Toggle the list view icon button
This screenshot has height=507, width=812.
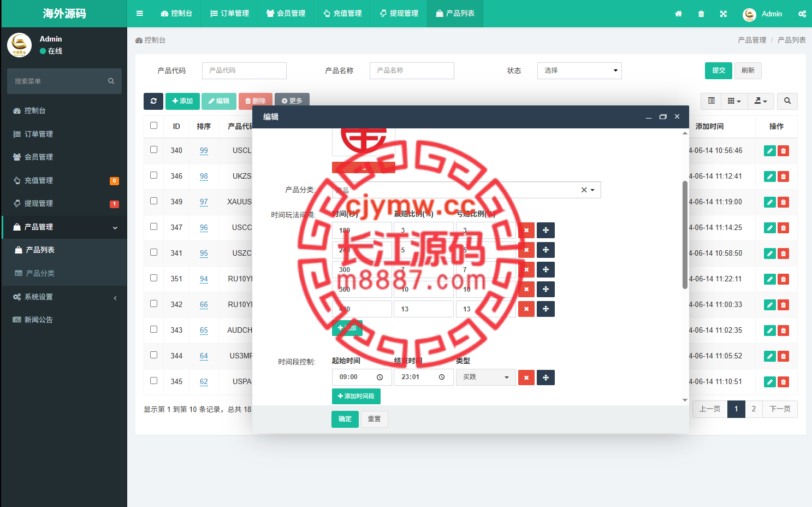coord(711,101)
